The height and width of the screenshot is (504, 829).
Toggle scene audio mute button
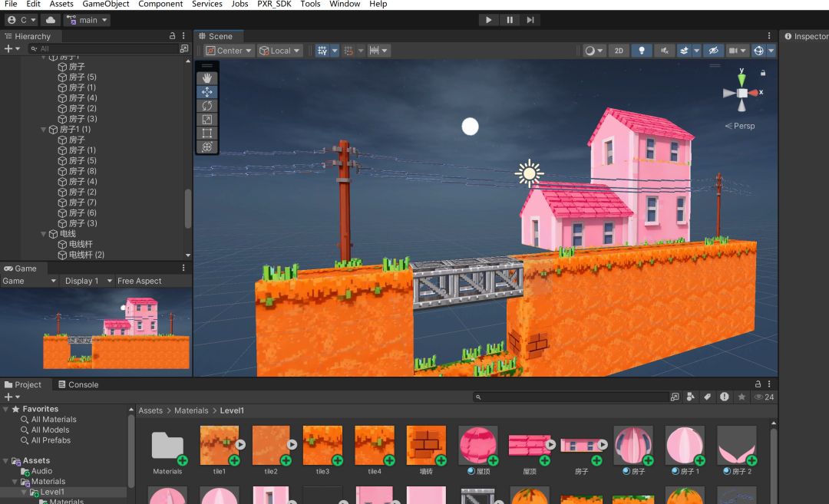664,51
